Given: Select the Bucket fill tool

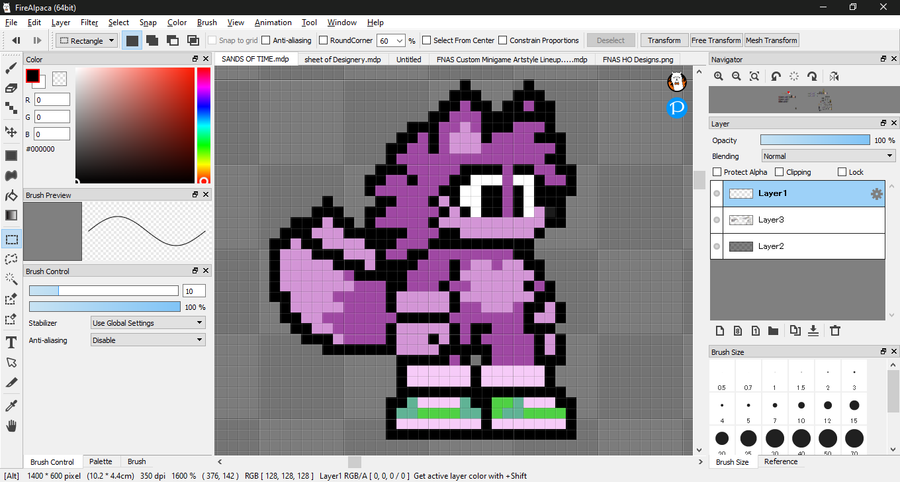Looking at the screenshot, I should click(x=11, y=196).
